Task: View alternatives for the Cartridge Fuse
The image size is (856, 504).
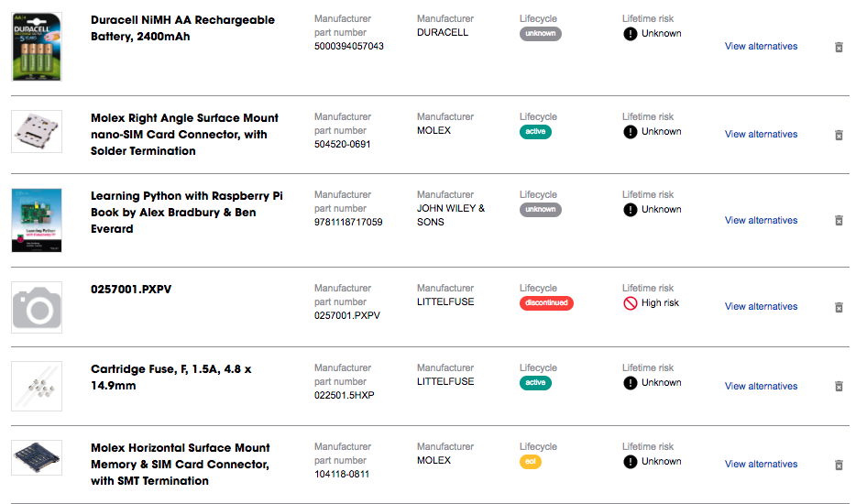Action: (x=761, y=386)
